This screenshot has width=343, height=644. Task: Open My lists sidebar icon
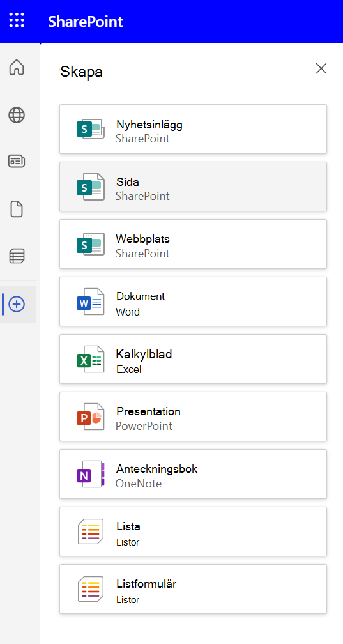point(17,256)
